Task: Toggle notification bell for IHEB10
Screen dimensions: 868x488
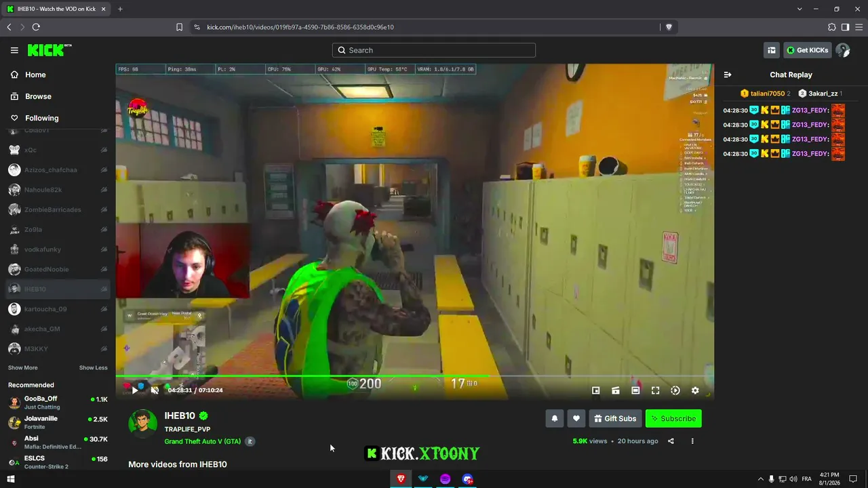Action: [x=554, y=419]
